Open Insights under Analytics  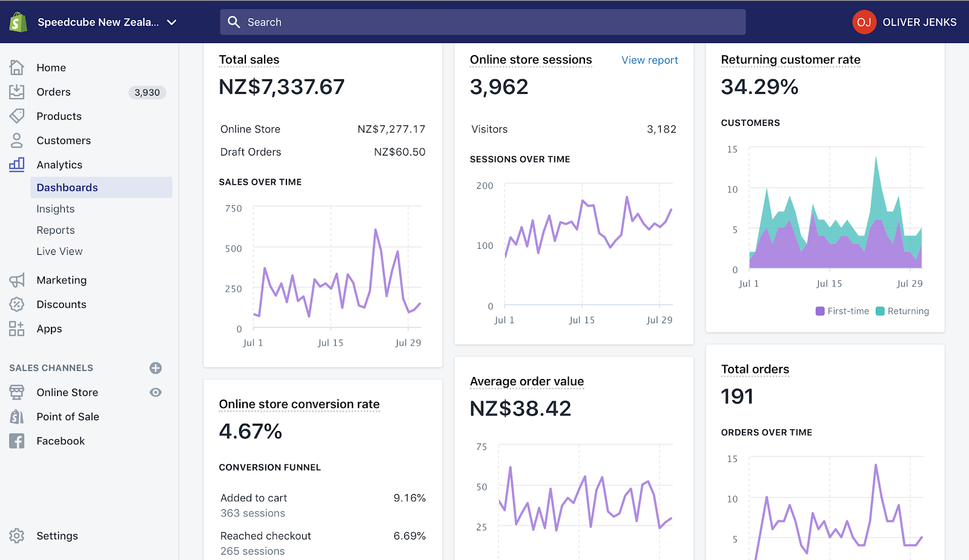pyautogui.click(x=56, y=209)
